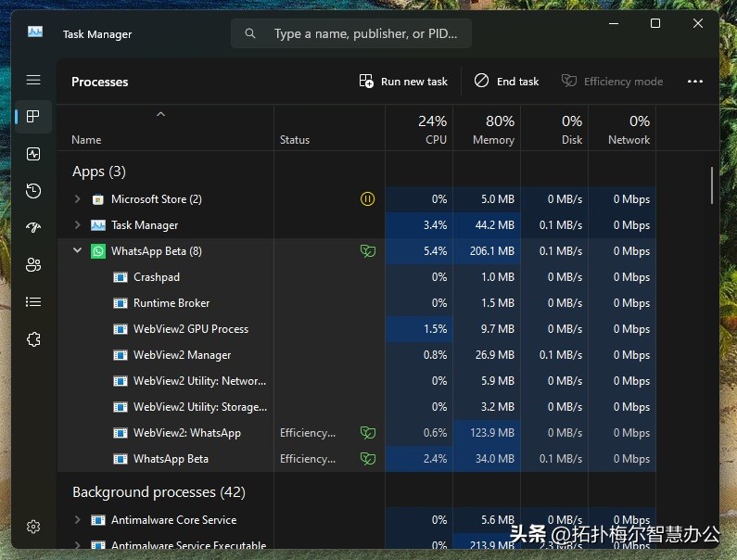Expand the Antimalware Core Service group

click(77, 519)
